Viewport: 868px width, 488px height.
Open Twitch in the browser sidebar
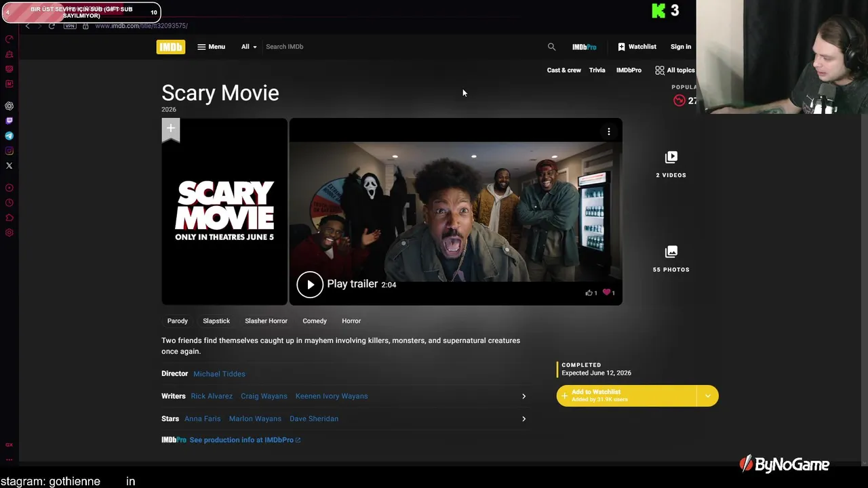click(x=9, y=121)
